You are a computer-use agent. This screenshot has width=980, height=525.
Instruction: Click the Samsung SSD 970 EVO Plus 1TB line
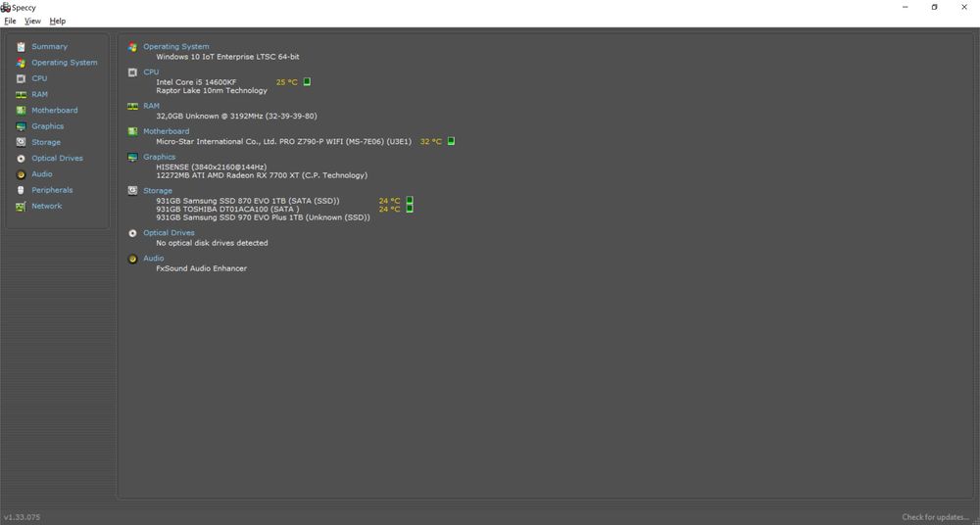[263, 217]
